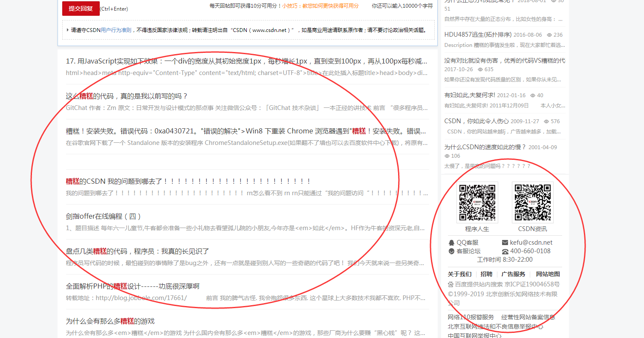
Task: Click the red 提交回复 submit button
Action: click(81, 9)
